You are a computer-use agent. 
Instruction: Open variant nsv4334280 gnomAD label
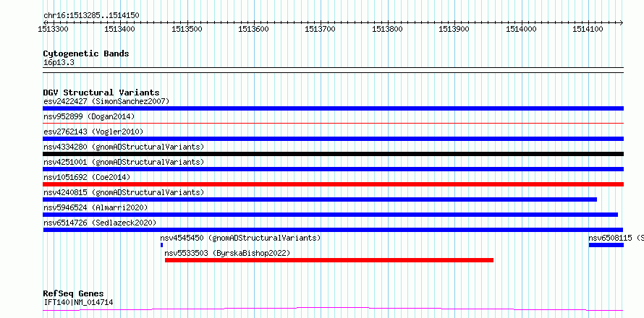124,147
